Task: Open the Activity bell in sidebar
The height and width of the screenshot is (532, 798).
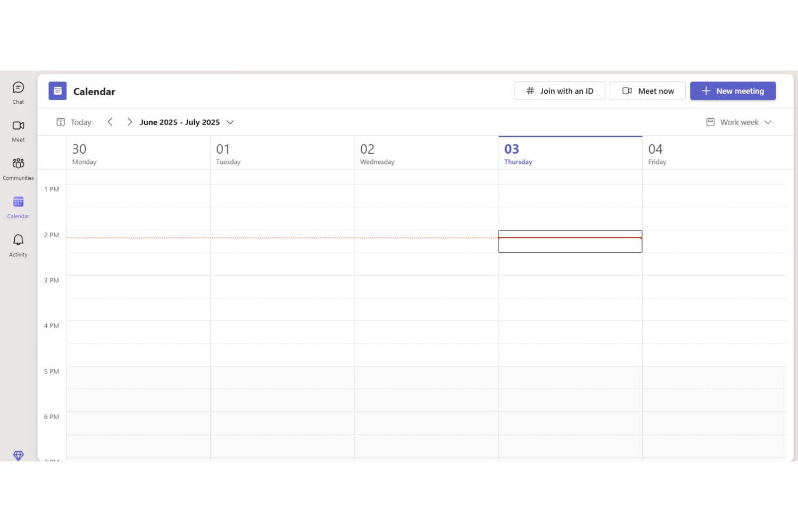Action: (18, 245)
